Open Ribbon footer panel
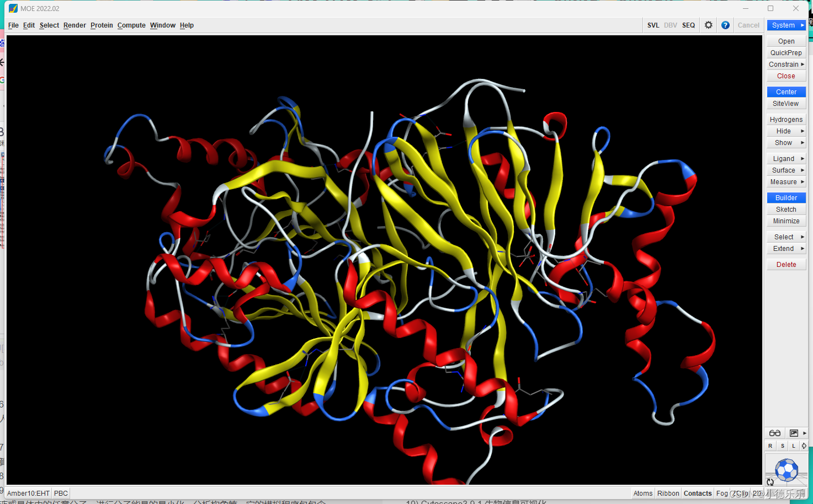 tap(668, 494)
